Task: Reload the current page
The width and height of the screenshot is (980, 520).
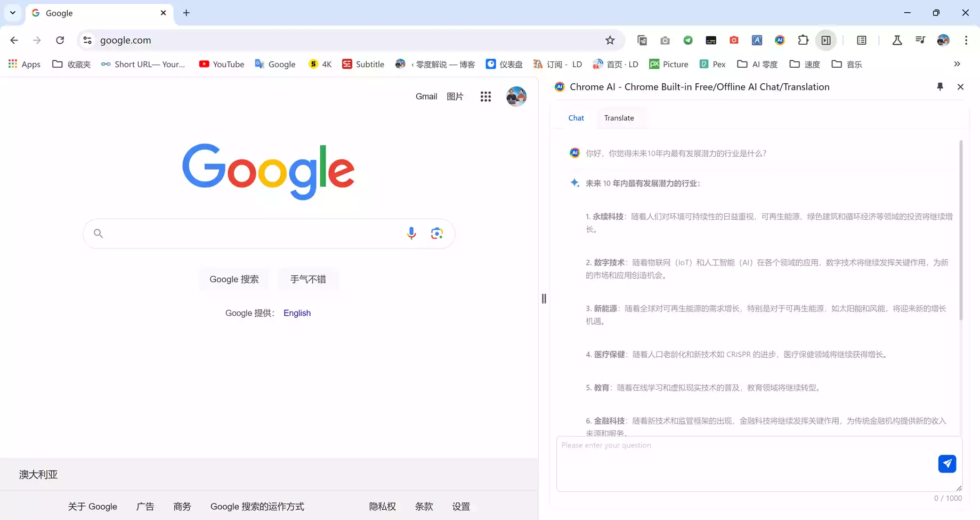Action: 60,41
